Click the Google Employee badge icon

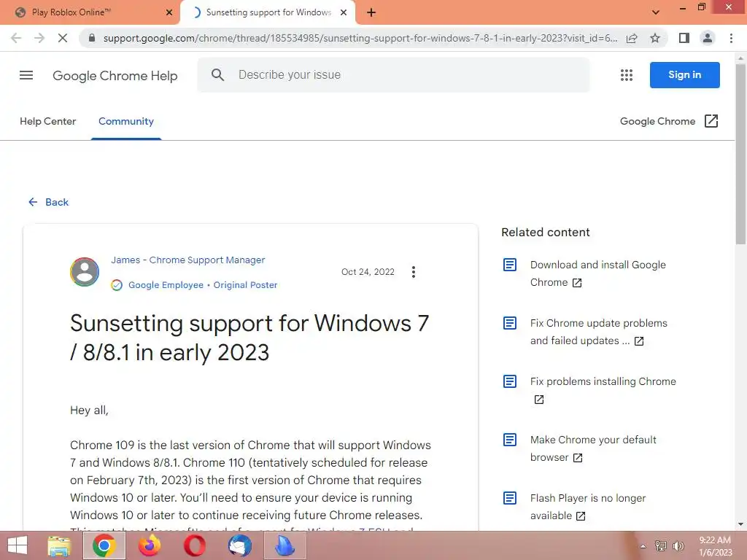pyautogui.click(x=117, y=285)
